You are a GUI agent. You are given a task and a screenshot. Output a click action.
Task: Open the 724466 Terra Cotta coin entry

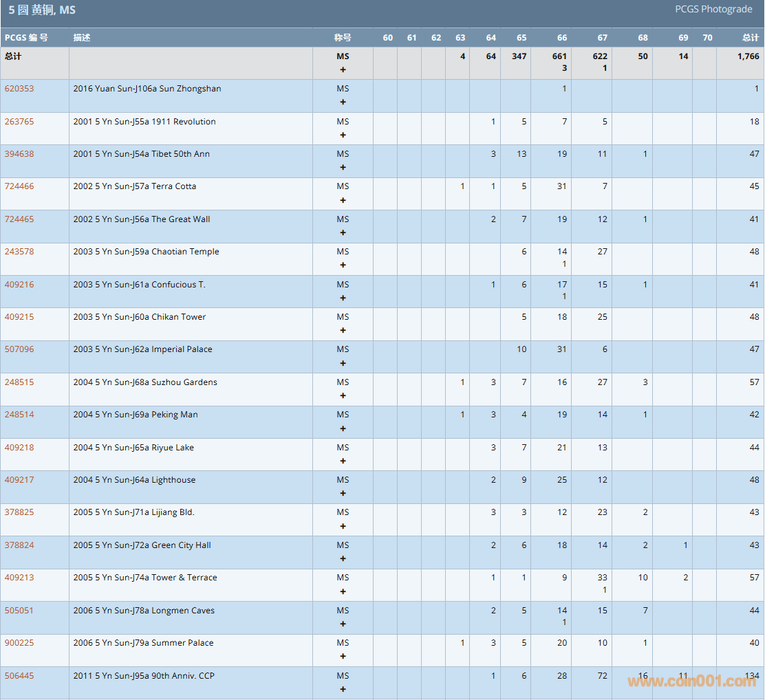19,186
